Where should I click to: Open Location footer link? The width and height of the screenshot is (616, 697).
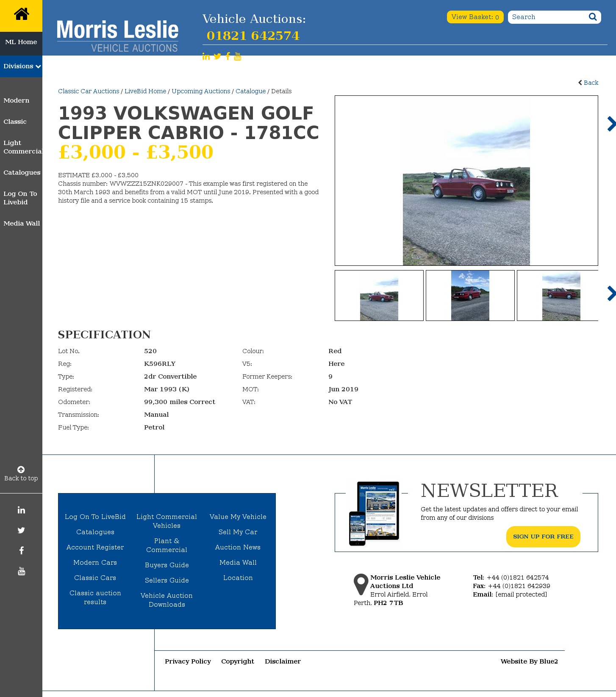(x=238, y=578)
